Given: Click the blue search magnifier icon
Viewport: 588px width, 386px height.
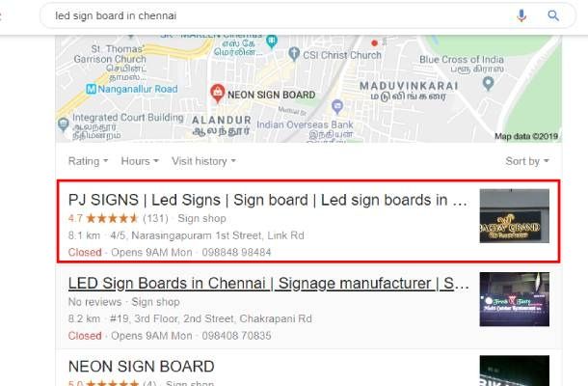Looking at the screenshot, I should pos(553,15).
